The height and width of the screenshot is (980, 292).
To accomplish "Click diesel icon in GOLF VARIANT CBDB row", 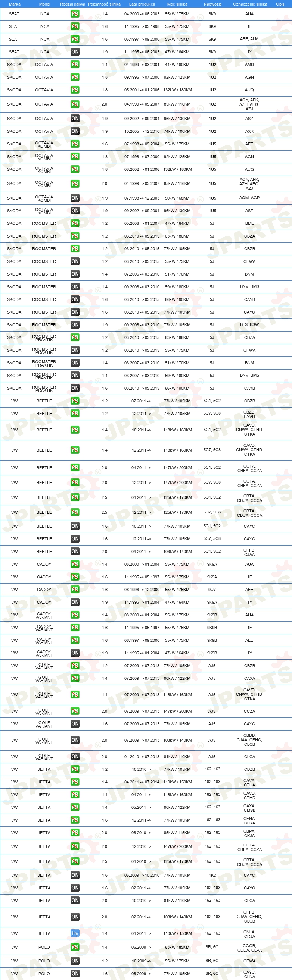I will coord(75,740).
